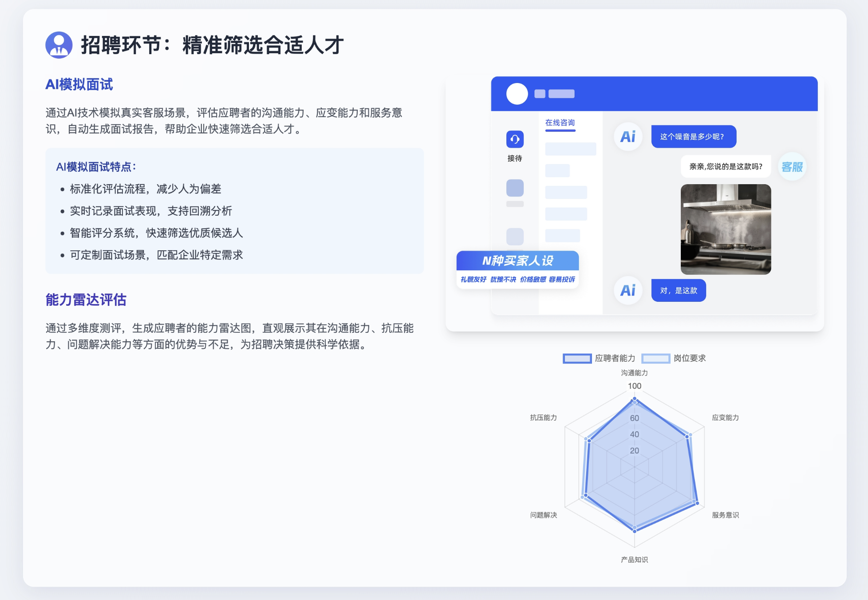Open the range hood product image thumbnail
The image size is (868, 600).
(726, 230)
